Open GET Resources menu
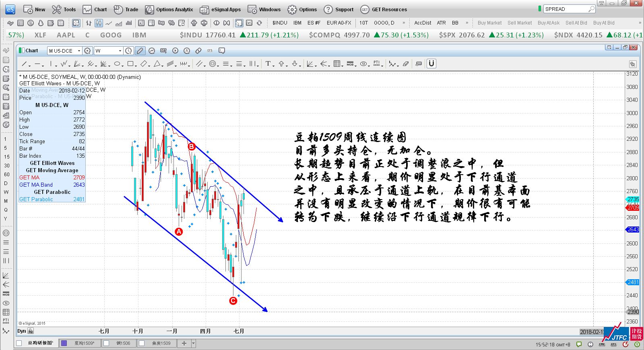Viewport: 644px width, 350px height. point(384,9)
